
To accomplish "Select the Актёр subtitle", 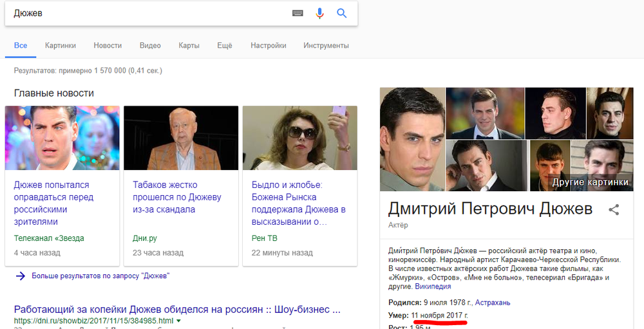I will 398,225.
